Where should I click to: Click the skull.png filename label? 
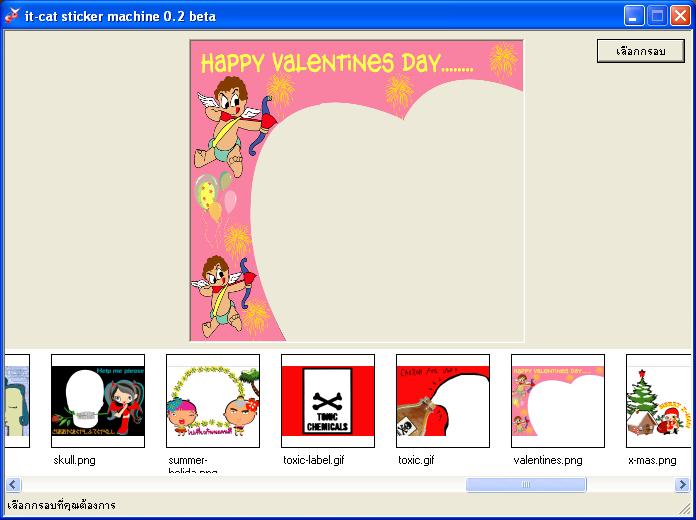tap(75, 460)
